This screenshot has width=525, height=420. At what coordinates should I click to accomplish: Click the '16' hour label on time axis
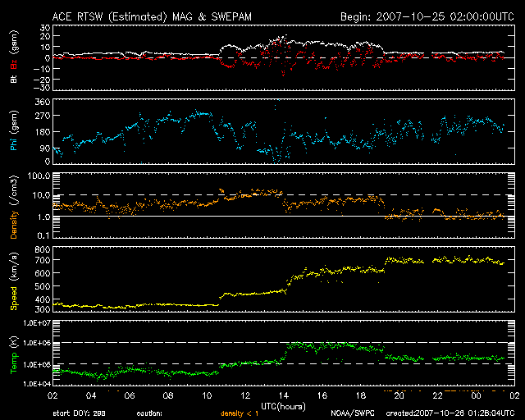[x=322, y=395]
